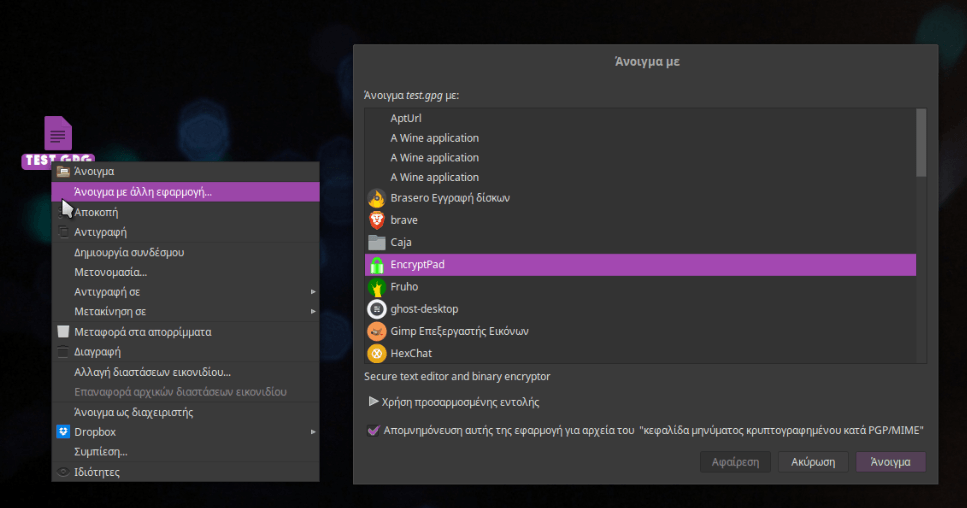The width and height of the screenshot is (967, 508).
Task: Click the Fruho app icon
Action: [x=376, y=287]
